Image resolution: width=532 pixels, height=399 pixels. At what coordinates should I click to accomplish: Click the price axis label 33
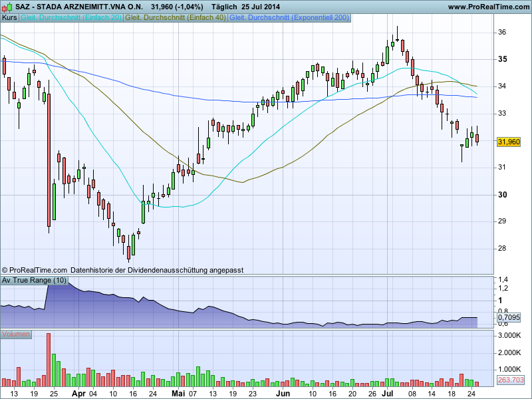[x=502, y=113]
